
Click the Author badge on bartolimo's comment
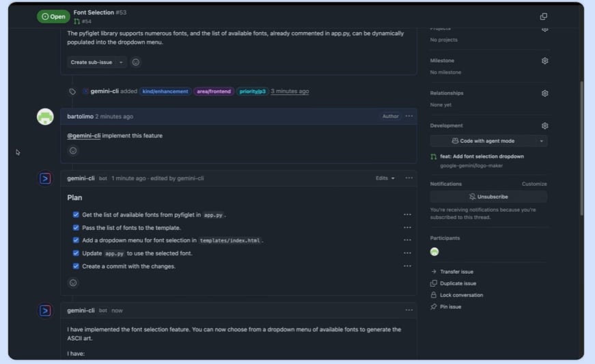(x=391, y=116)
